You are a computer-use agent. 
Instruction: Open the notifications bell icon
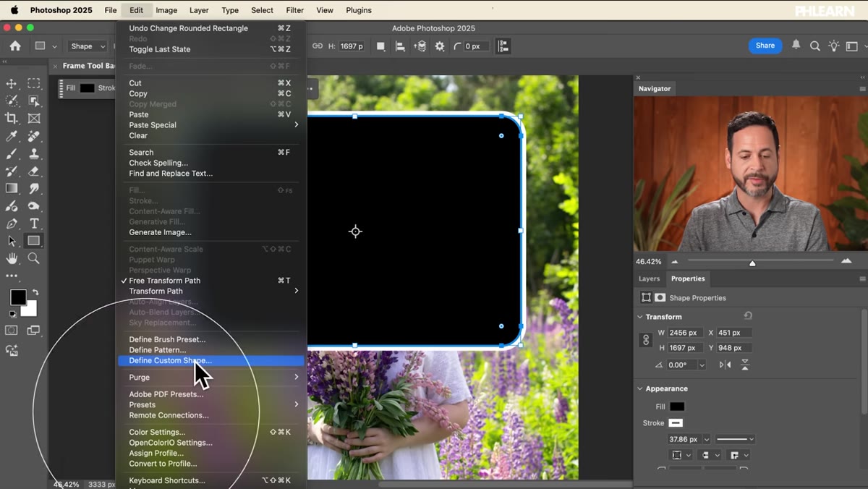coord(796,45)
